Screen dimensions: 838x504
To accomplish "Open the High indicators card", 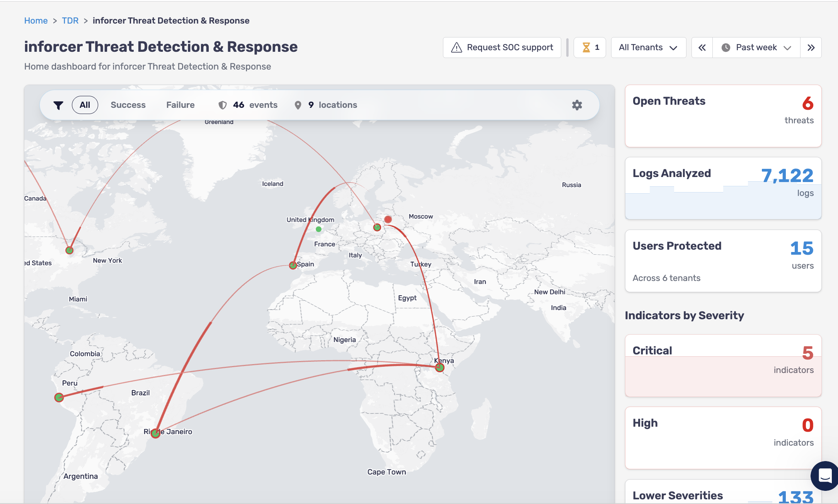I will pyautogui.click(x=723, y=438).
